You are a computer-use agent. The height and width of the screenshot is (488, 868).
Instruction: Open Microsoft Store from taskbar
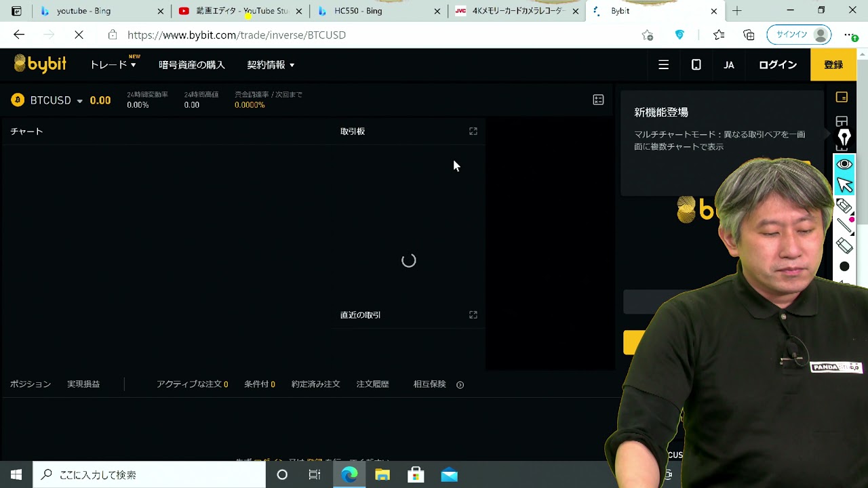coord(416,474)
